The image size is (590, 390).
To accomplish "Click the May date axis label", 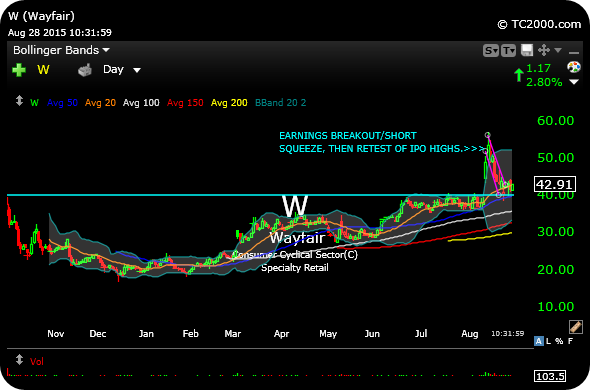I will click(328, 334).
